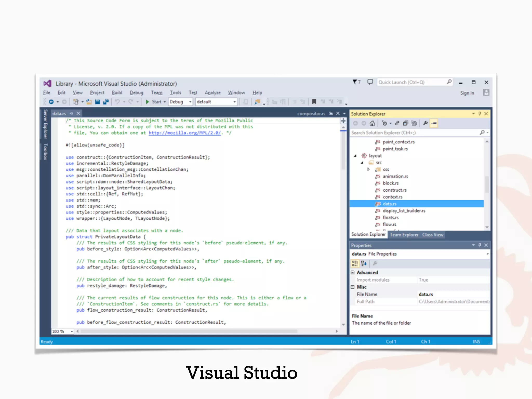Click the Collapse All icon in Solution Explorer

(x=405, y=123)
